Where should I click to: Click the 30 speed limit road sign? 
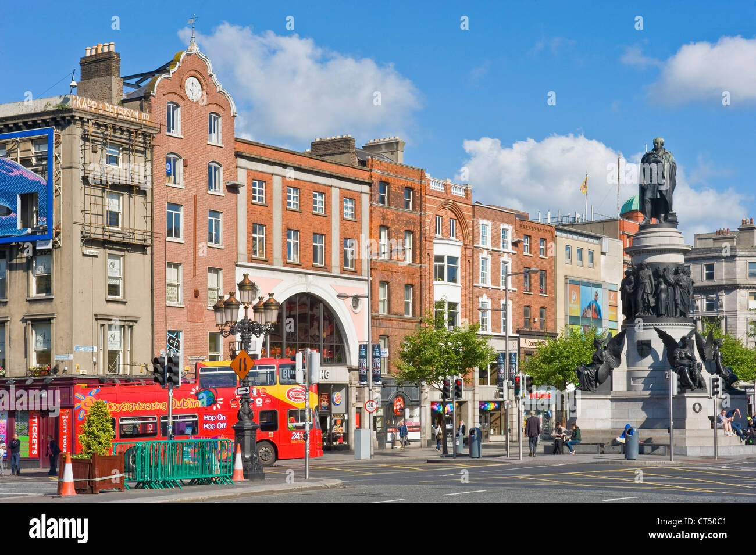370,406
